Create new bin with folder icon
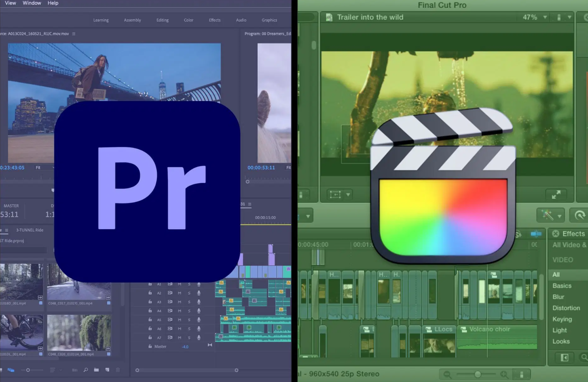Screen dimensions: 588x382 (x=96, y=370)
